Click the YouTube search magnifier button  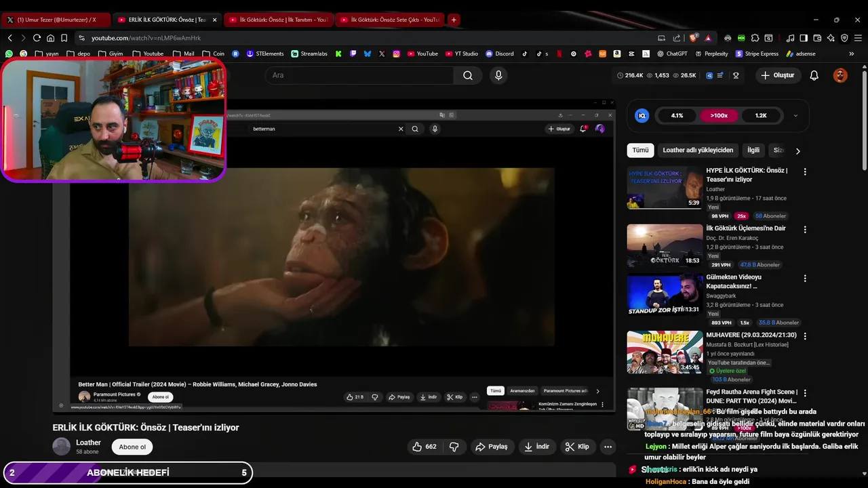click(468, 75)
